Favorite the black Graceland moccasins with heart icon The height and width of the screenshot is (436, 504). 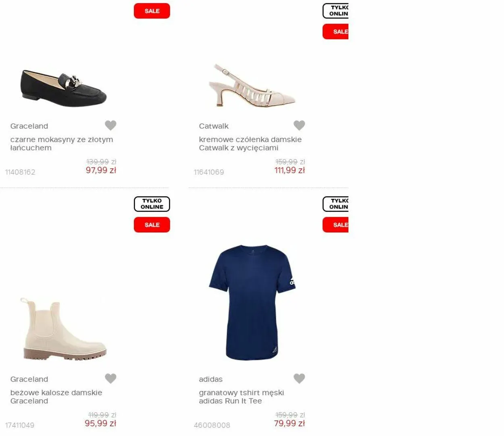[x=110, y=125]
